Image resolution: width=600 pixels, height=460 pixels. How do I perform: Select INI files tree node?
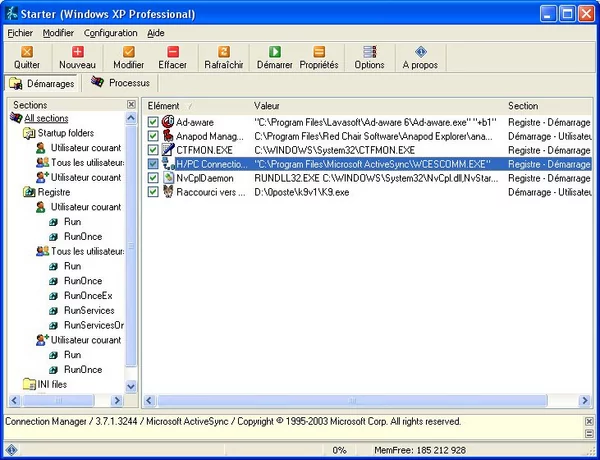click(x=52, y=384)
